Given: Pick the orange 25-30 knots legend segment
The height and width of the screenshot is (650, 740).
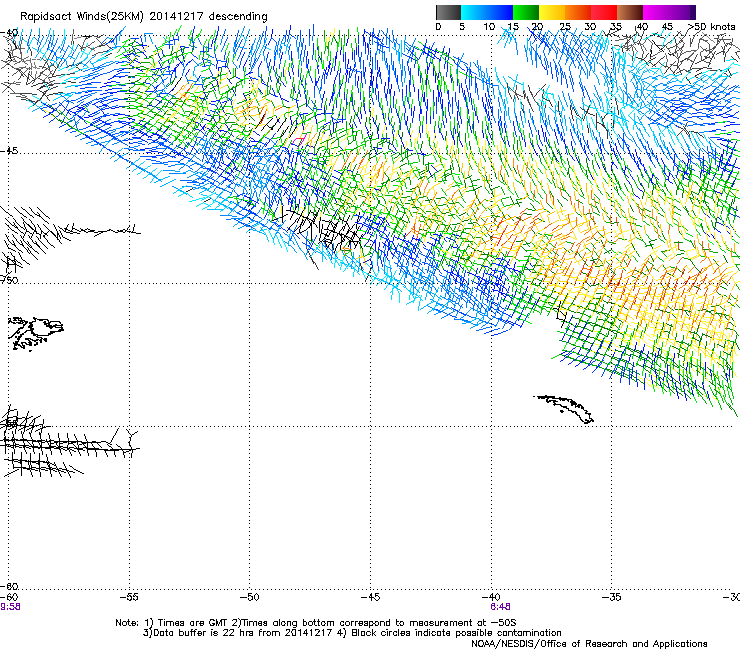Looking at the screenshot, I should (578, 12).
